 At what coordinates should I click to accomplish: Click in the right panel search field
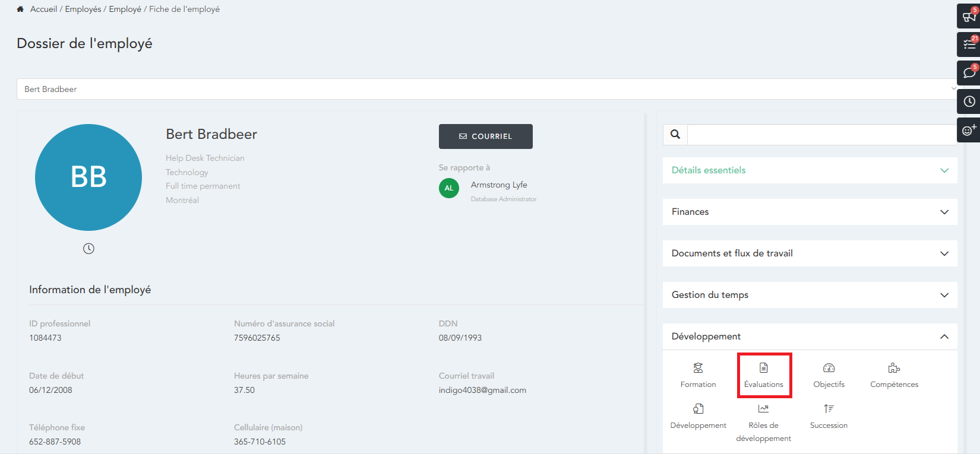821,135
